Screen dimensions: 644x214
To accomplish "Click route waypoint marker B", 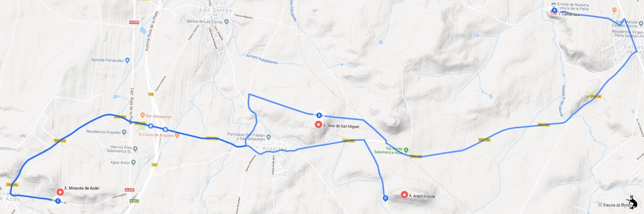I will point(319,115).
